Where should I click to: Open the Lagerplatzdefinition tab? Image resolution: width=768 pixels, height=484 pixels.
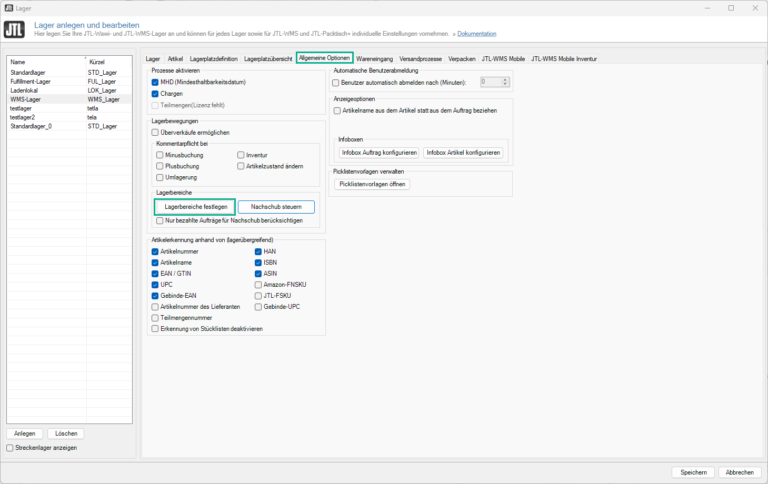(x=212, y=59)
